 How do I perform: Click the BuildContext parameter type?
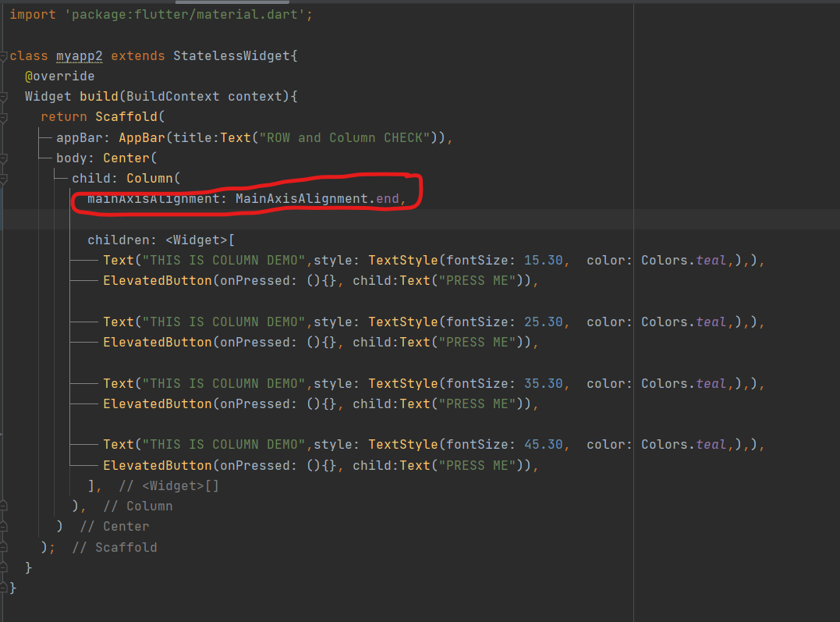172,97
